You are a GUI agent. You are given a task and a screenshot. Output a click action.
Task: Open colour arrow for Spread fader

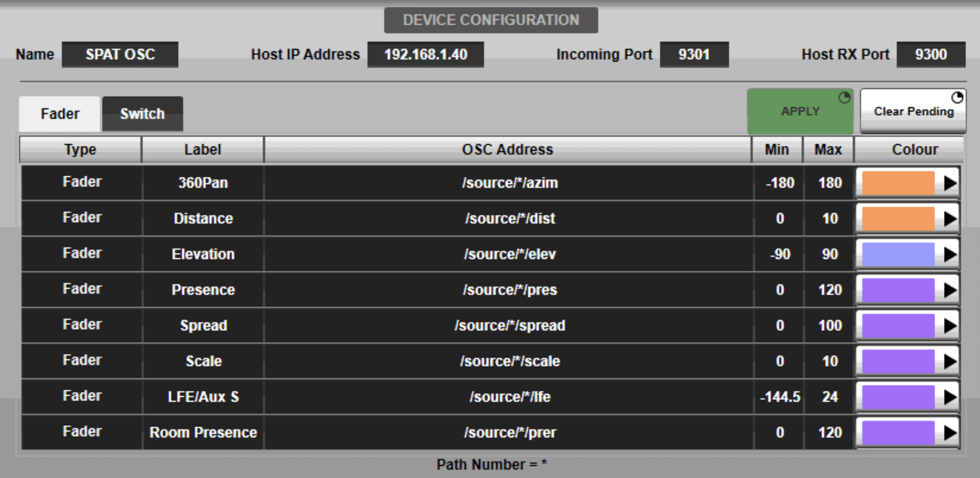tap(950, 326)
